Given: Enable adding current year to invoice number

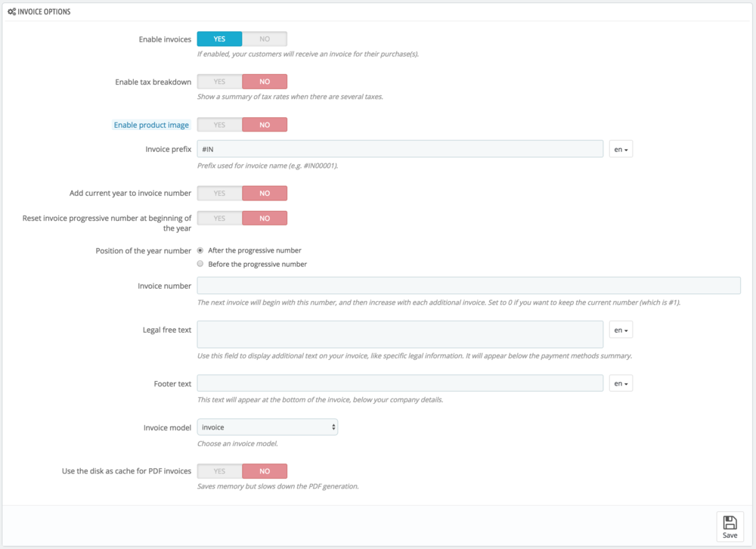Looking at the screenshot, I should (x=218, y=193).
